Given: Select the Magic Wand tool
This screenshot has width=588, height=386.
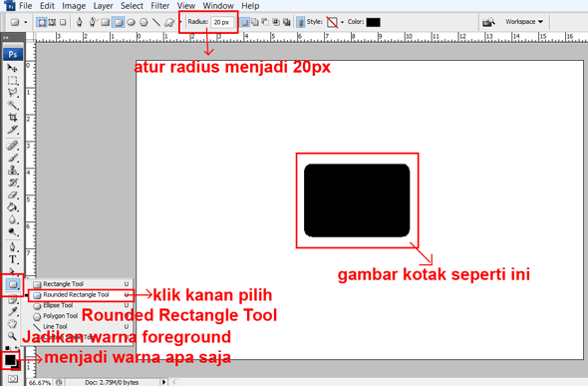Looking at the screenshot, I should point(12,105).
